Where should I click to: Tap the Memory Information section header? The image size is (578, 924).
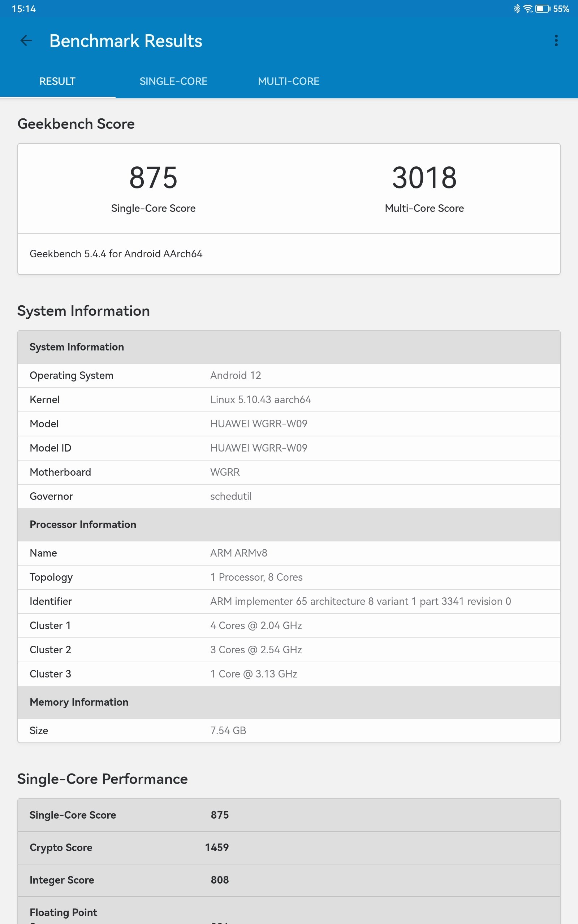click(x=289, y=702)
